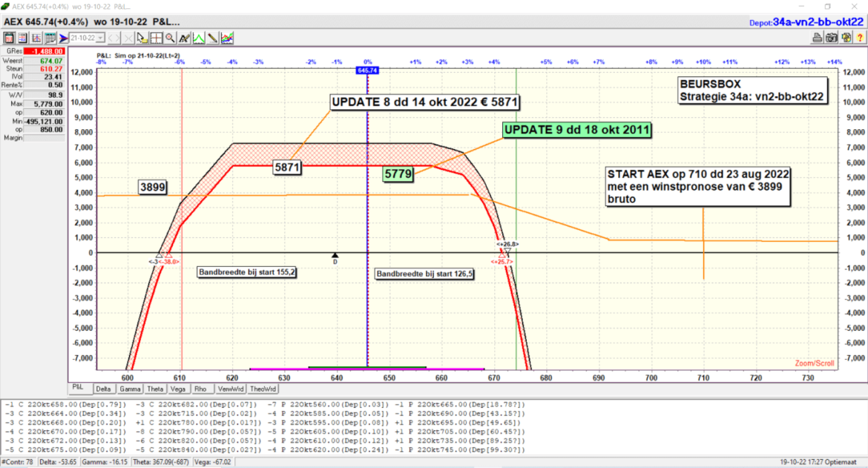This screenshot has height=468, width=868.
Task: Click the 'Bandbreedte bij start 155,2' label
Action: pos(247,272)
